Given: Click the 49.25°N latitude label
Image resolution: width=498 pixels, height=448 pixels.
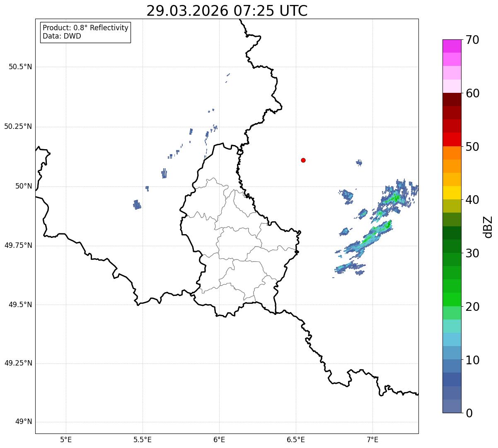Looking at the screenshot, I should [18, 363].
